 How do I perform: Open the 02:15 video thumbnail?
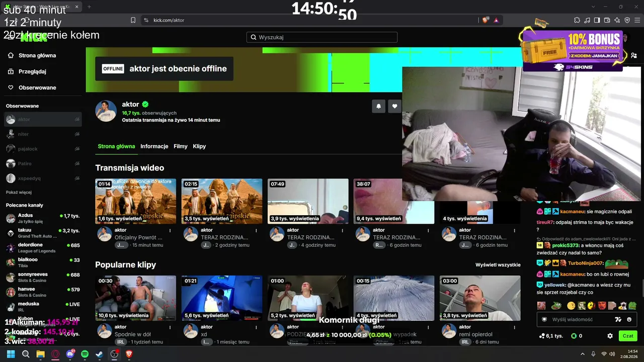(222, 201)
